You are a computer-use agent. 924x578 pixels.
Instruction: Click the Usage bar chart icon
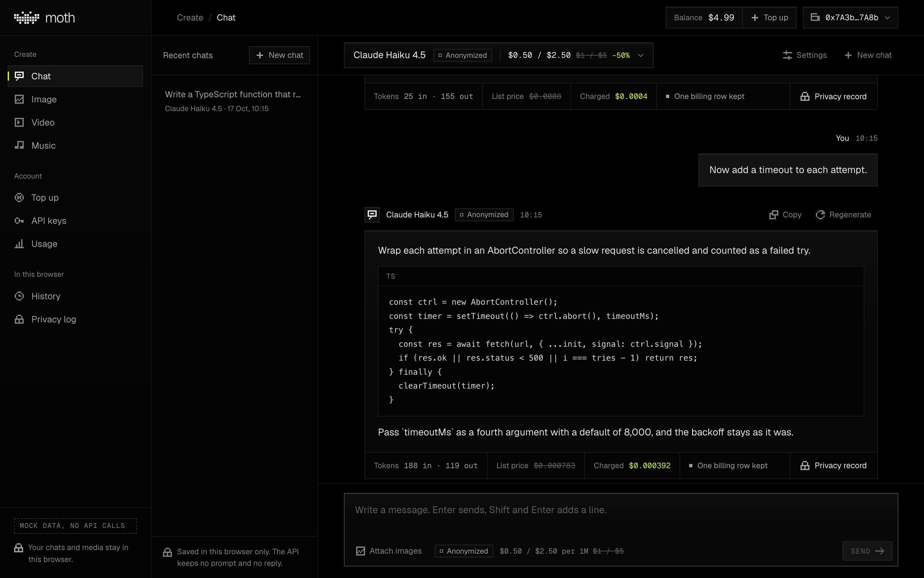tap(19, 244)
